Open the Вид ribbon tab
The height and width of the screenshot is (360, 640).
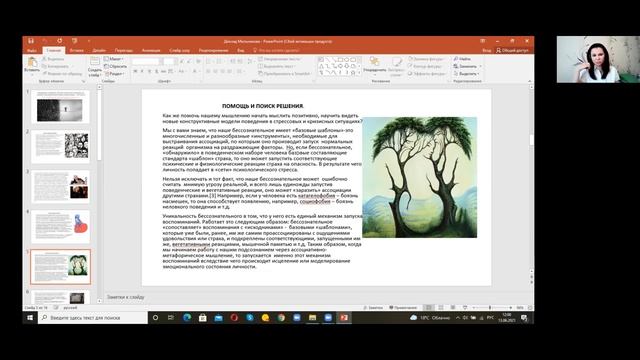241,51
